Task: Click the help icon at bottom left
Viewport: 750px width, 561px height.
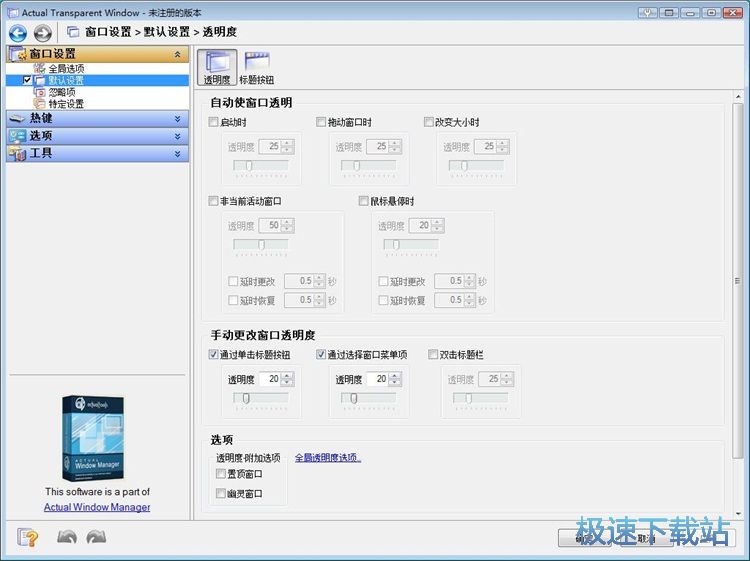Action: point(27,537)
